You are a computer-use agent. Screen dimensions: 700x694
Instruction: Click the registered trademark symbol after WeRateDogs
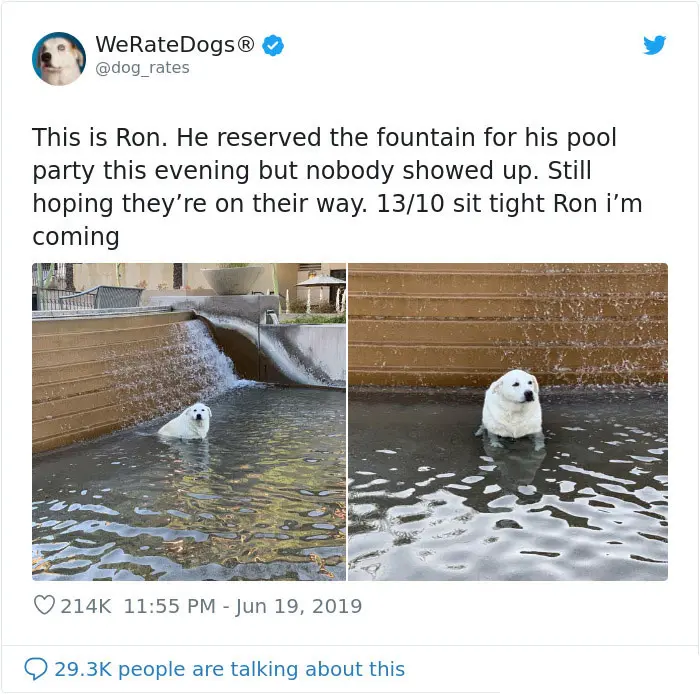pyautogui.click(x=245, y=44)
